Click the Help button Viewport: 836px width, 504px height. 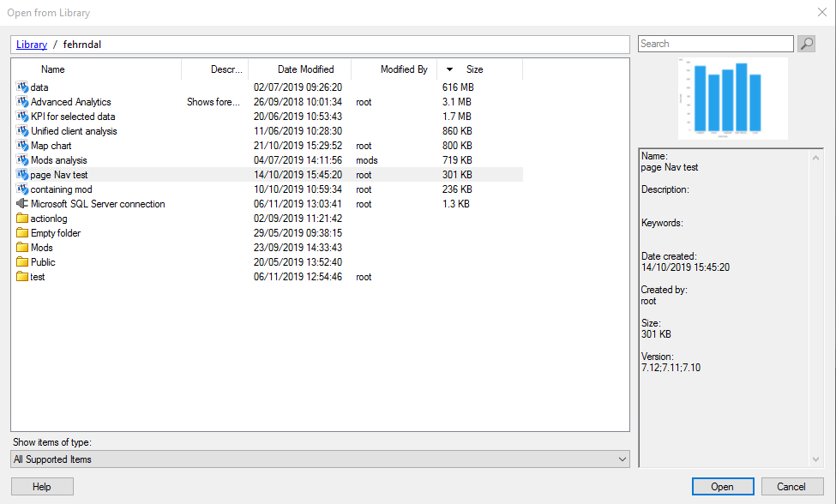42,487
